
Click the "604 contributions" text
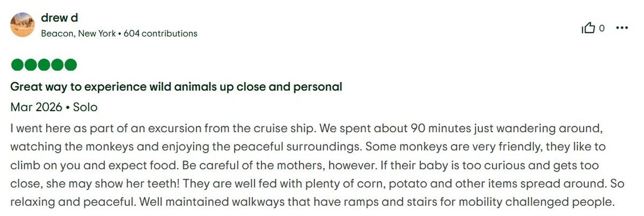160,33
